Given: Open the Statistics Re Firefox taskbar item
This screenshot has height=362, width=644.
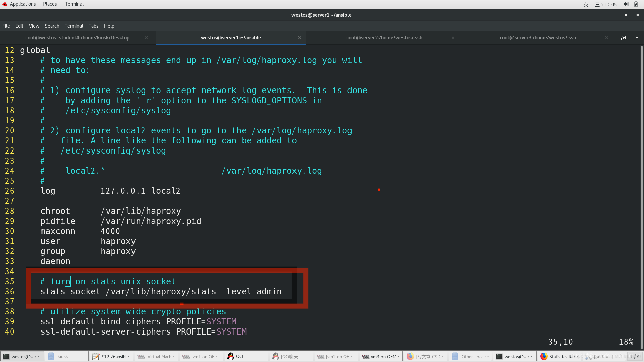Looking at the screenshot, I should (x=560, y=356).
